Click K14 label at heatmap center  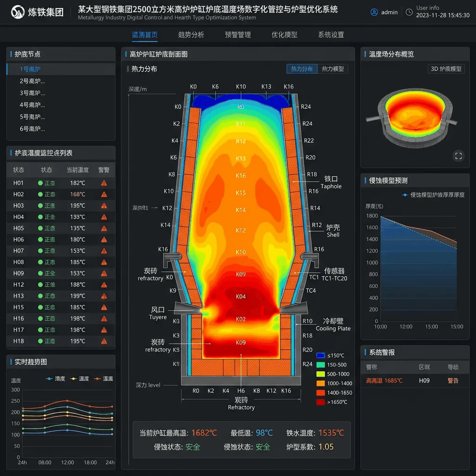(241, 210)
